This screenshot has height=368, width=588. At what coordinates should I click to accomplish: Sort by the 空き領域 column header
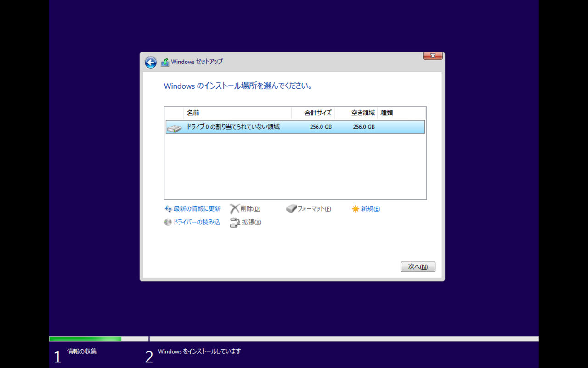(x=356, y=113)
